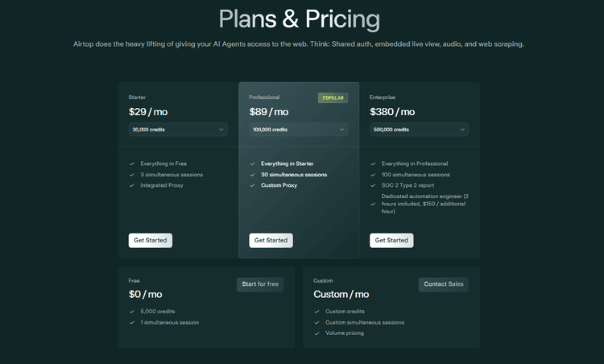Viewport: 604px width, 364px height.
Task: Click Get Started on the Enterprise plan
Action: coord(391,240)
